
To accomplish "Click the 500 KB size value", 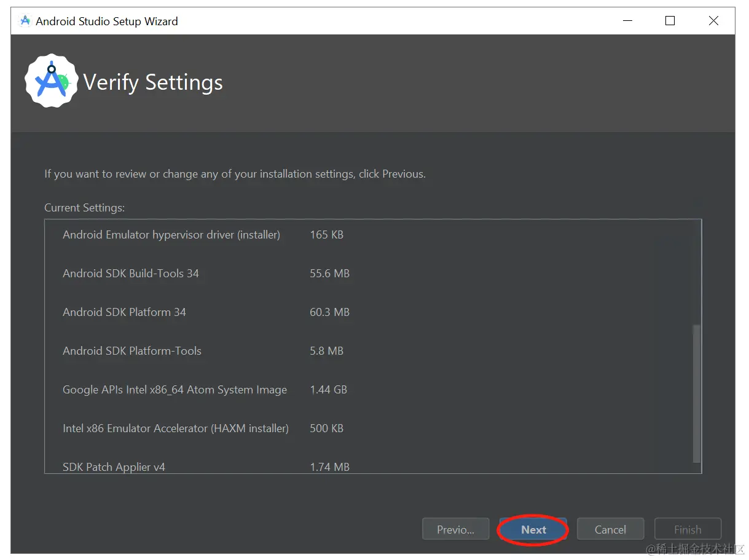I will 326,428.
